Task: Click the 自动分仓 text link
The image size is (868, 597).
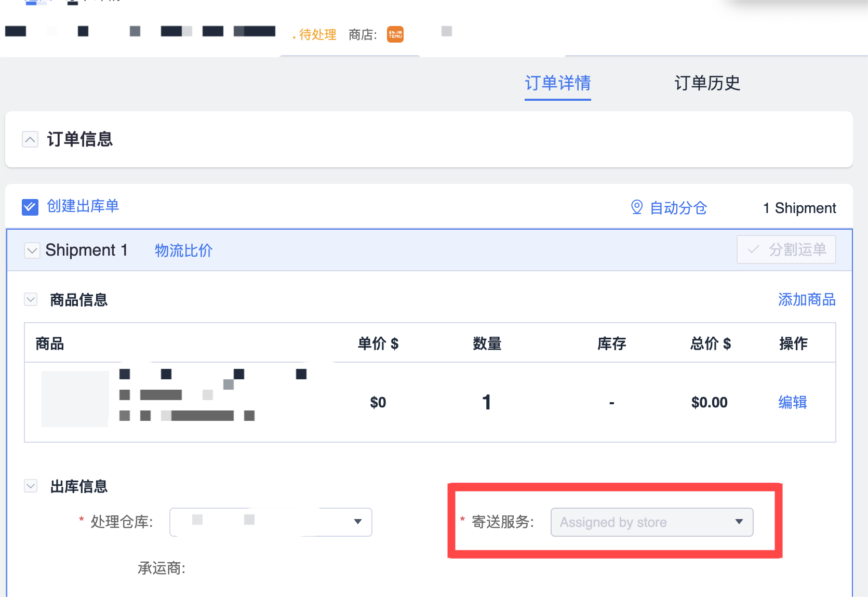Action: point(678,208)
